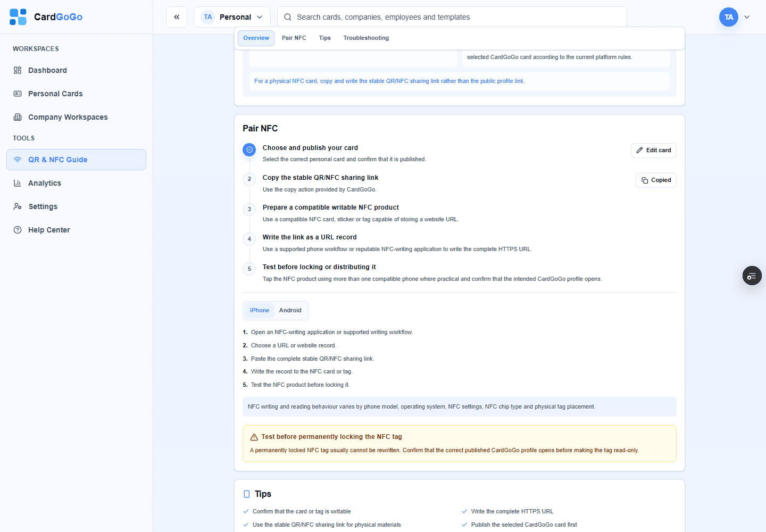Click the Pair NFC section heading

click(x=260, y=128)
